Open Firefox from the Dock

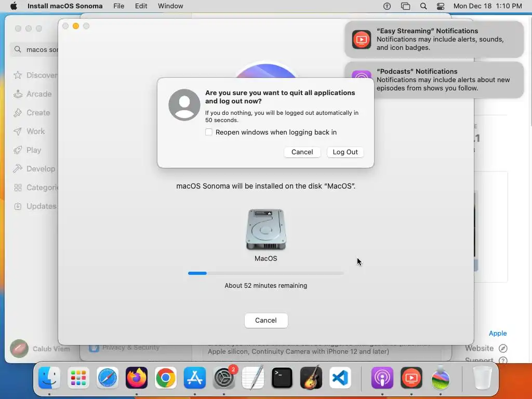click(137, 378)
